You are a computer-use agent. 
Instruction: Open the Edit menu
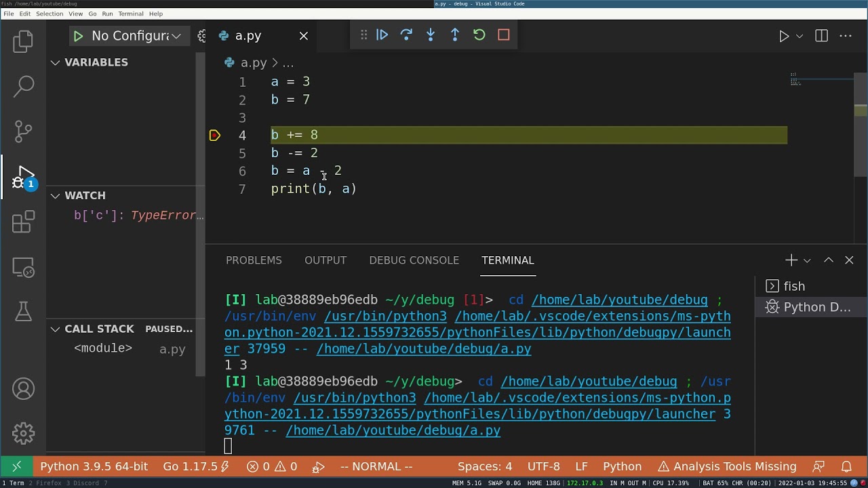click(25, 14)
